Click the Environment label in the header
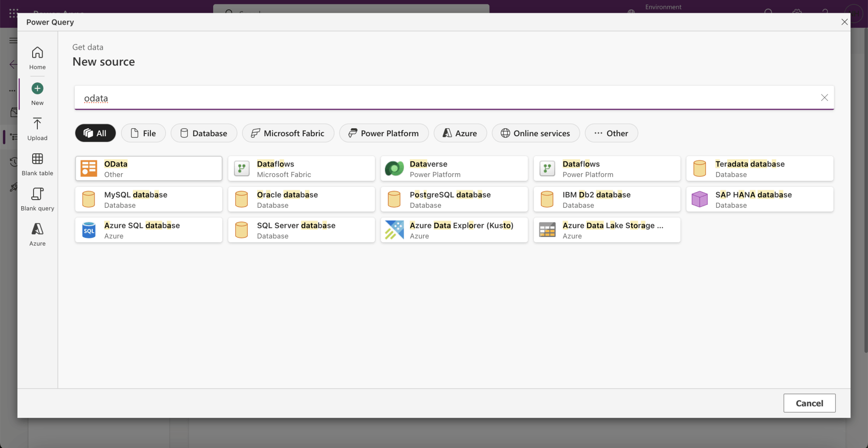Viewport: 868px width, 448px height. [663, 7]
